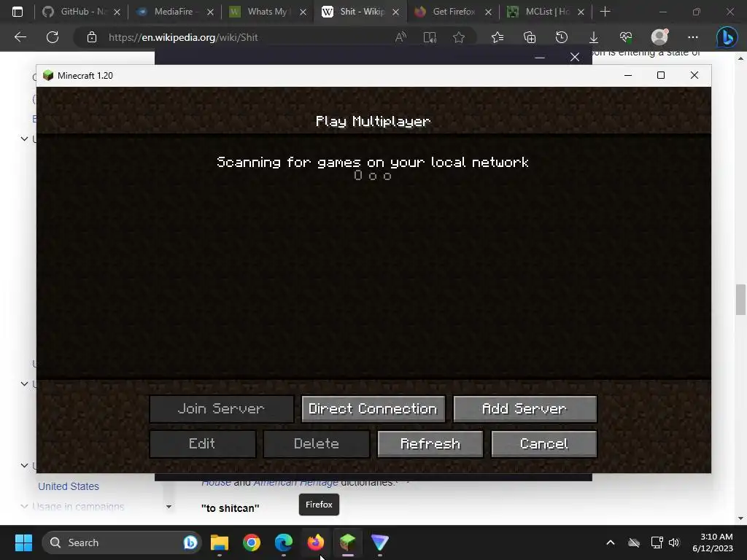Viewport: 747px width, 560px height.
Task: Launch Firefox from the taskbar
Action: 315,542
